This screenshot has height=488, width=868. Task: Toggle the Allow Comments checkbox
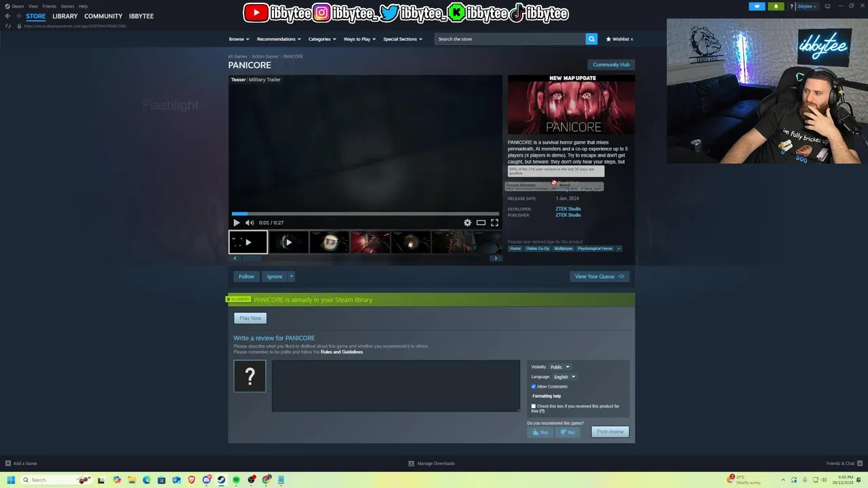(534, 386)
